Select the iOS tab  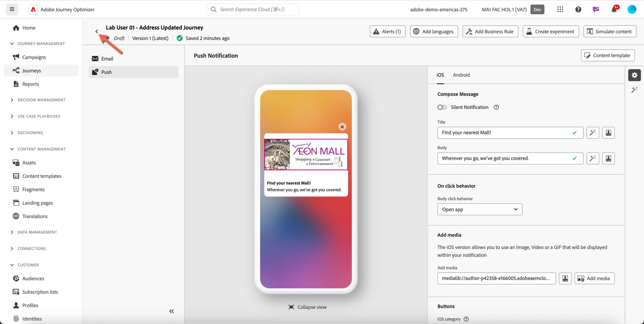point(440,75)
